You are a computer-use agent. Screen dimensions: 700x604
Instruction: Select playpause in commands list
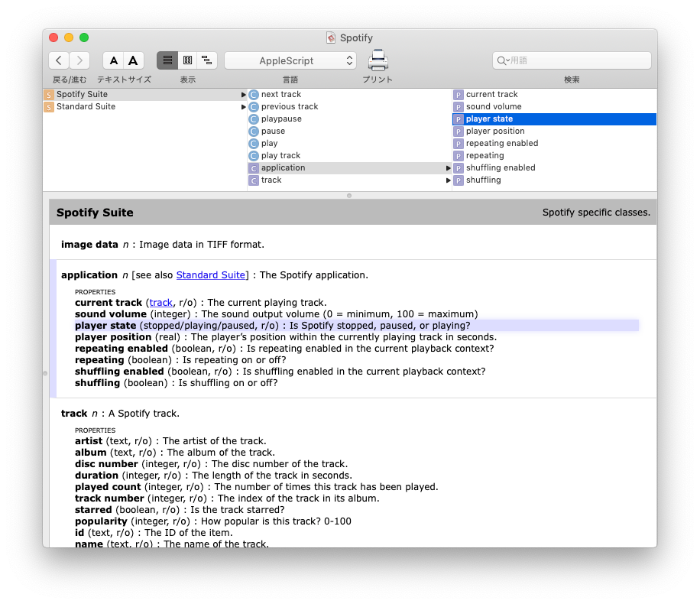click(349, 119)
